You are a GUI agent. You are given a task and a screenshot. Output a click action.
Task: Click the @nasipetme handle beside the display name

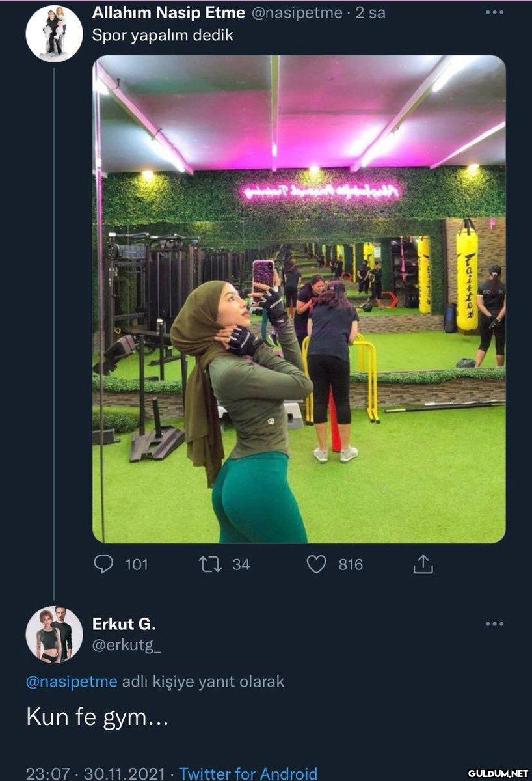coord(296,12)
